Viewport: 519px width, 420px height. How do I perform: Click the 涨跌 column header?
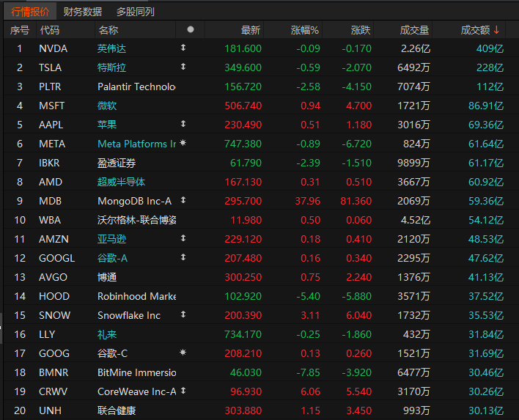coord(361,30)
